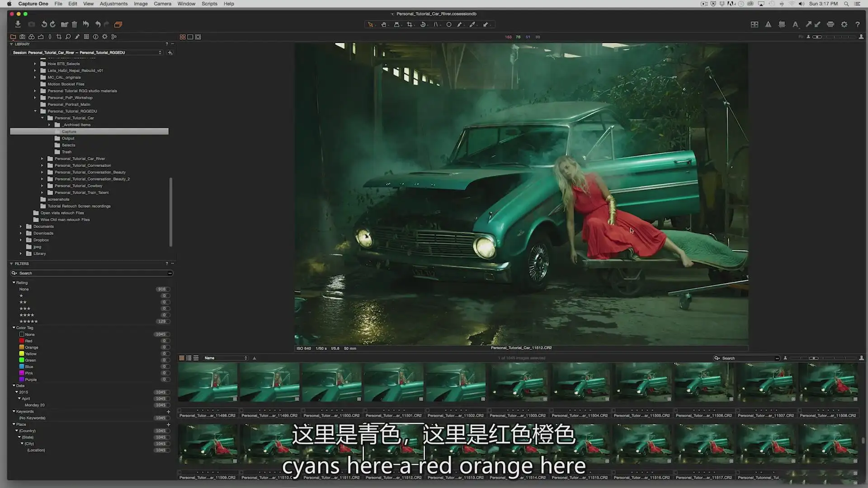868x488 pixels.
Task: Check the Red color tag filter
Action: 22,341
